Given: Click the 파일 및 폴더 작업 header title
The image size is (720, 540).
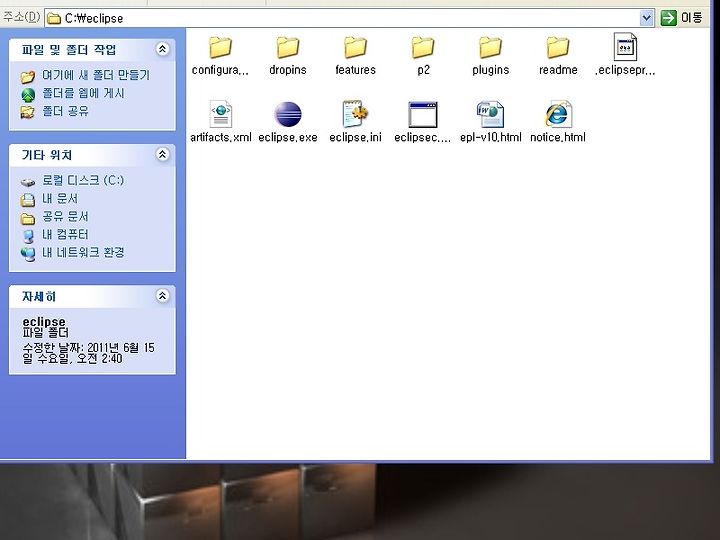Looking at the screenshot, I should point(69,50).
